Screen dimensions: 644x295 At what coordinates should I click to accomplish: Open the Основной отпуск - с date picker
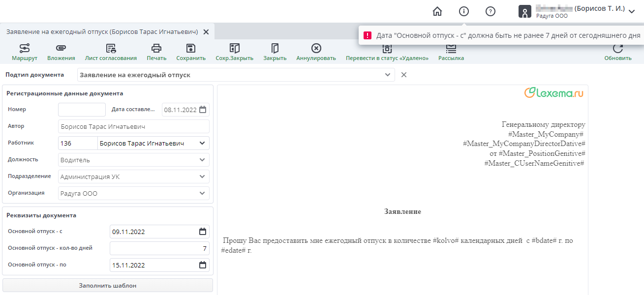203,231
